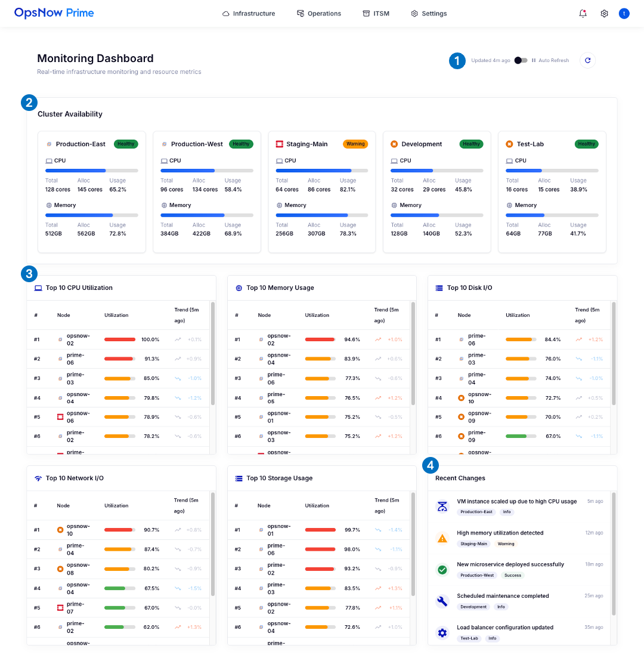Click opsnow-10 node icon in Network I/O table
The height and width of the screenshot is (661, 644).
coord(60,530)
